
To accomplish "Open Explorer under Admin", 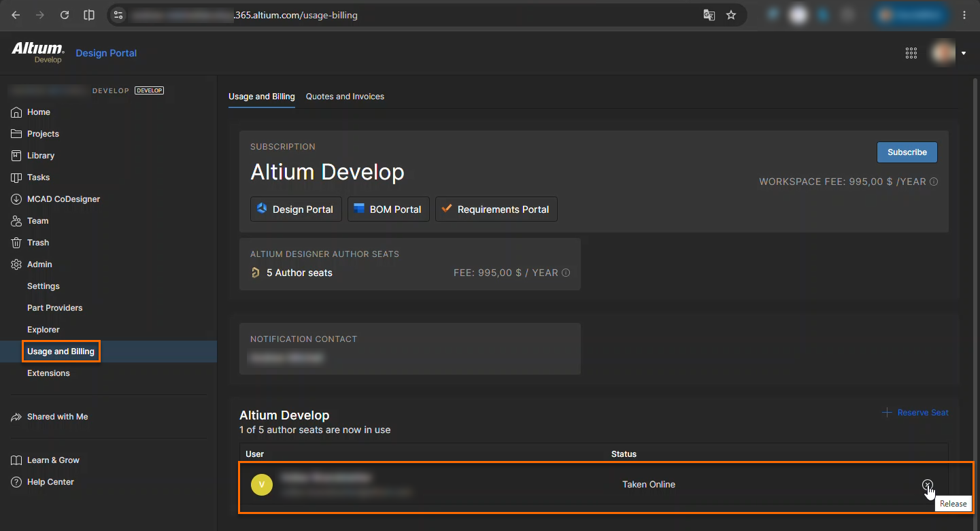I will pos(44,330).
